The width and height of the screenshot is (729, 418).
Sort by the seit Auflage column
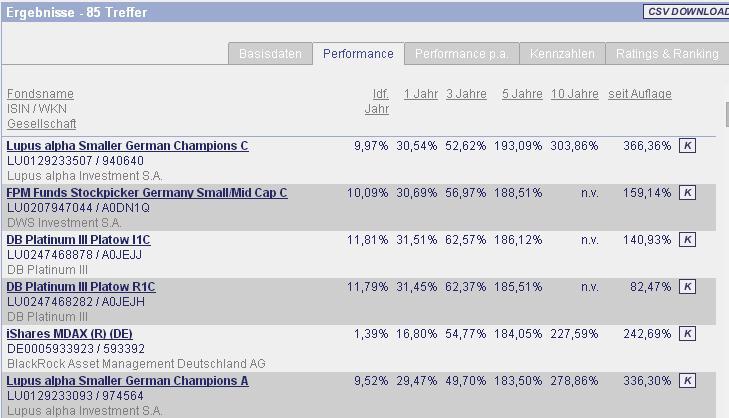(640, 94)
